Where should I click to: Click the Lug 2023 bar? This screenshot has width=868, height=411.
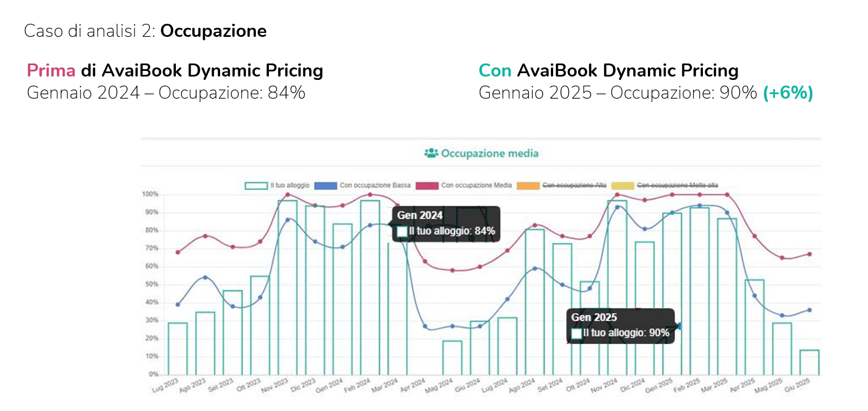[x=178, y=349]
